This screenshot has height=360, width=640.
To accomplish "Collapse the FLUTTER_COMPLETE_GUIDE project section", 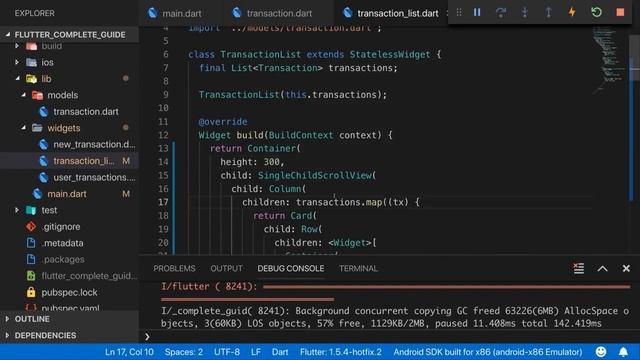I will [x=69, y=35].
